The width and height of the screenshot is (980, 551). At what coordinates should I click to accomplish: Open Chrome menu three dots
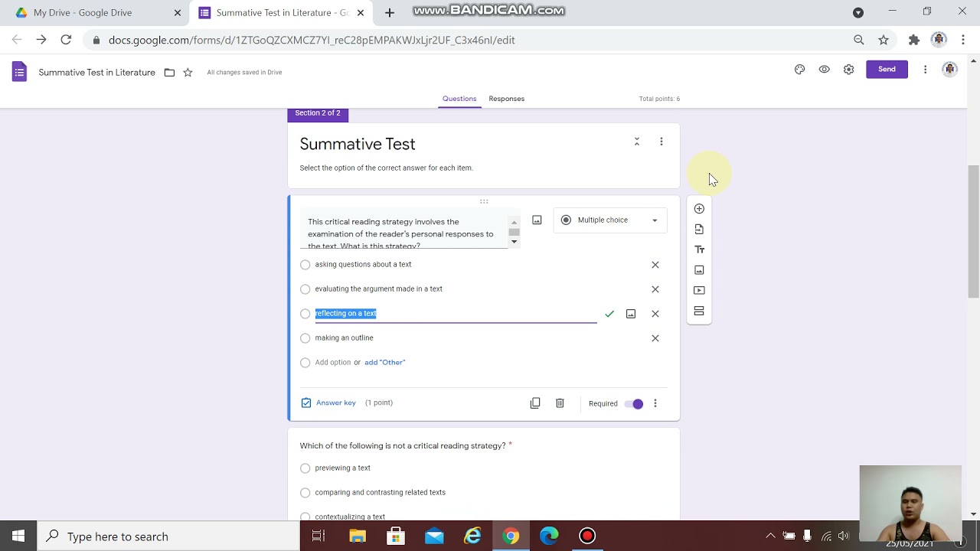[962, 40]
